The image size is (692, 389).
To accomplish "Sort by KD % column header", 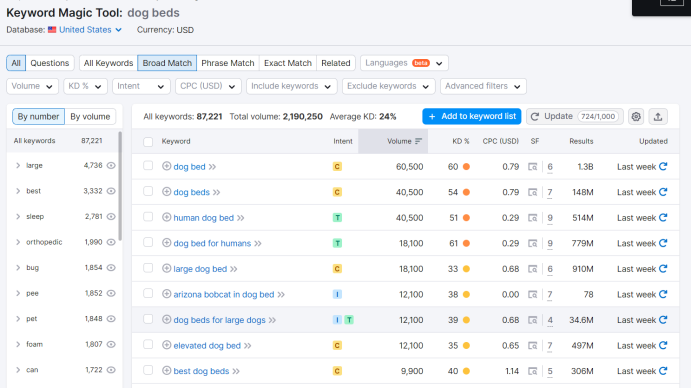I will pyautogui.click(x=460, y=141).
